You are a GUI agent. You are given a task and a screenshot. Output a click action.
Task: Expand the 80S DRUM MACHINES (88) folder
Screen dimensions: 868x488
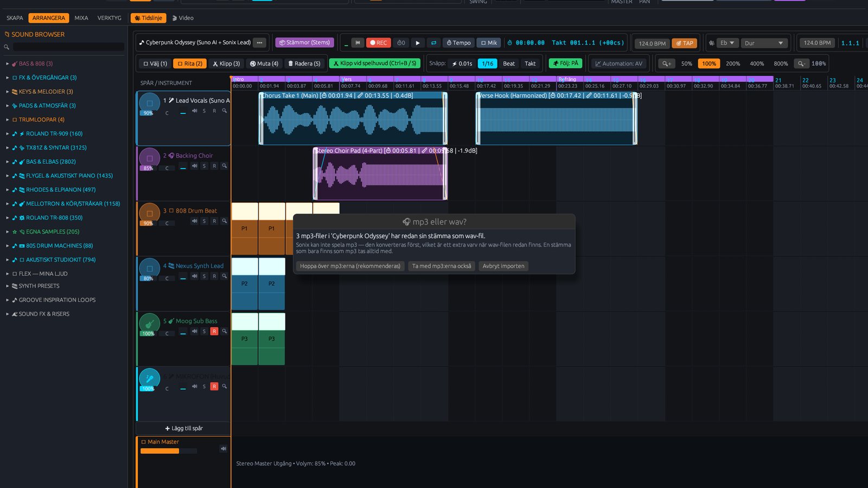[8, 246]
